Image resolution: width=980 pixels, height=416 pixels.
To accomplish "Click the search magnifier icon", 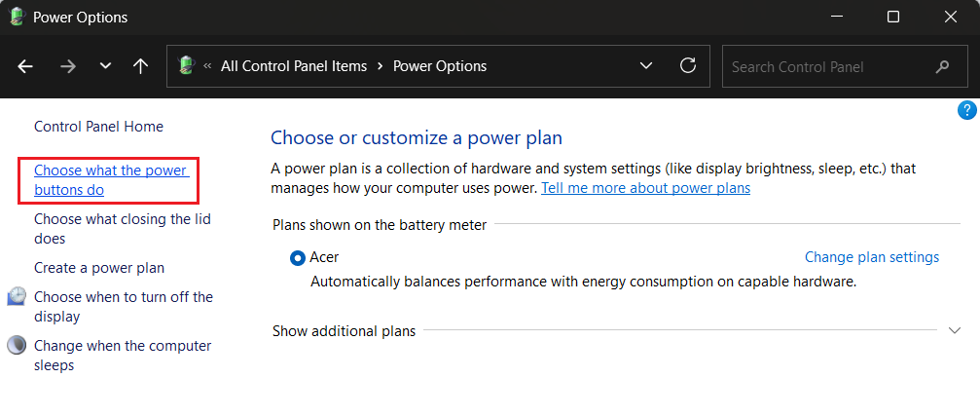I will pos(942,67).
